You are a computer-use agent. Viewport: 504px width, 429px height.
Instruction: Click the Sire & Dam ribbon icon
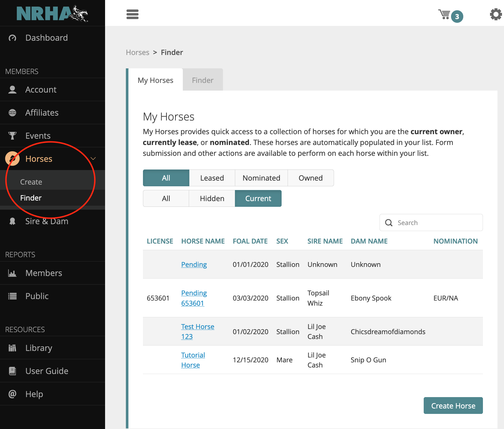[x=13, y=221]
